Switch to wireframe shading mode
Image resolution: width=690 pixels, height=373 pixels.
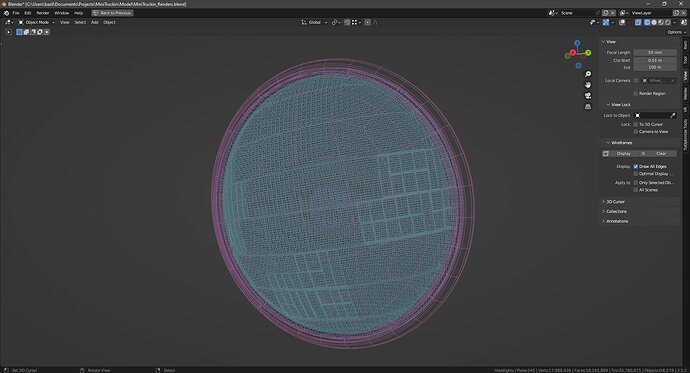pyautogui.click(x=647, y=22)
